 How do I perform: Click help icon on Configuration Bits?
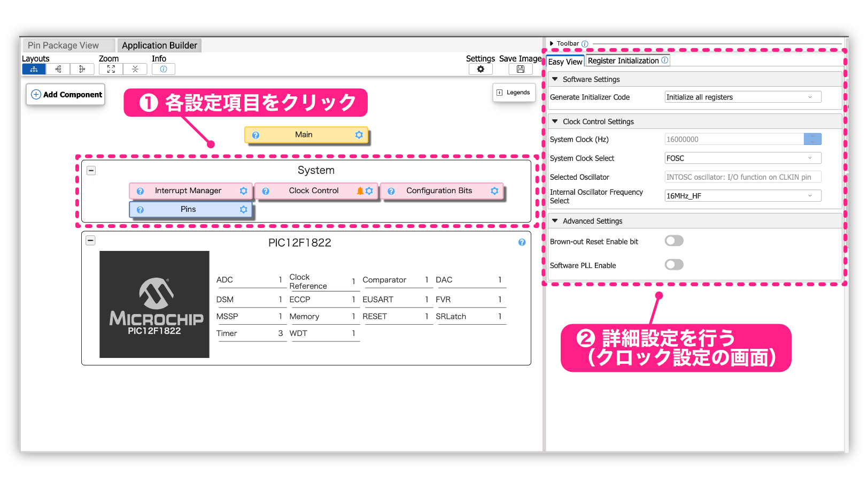(x=391, y=191)
